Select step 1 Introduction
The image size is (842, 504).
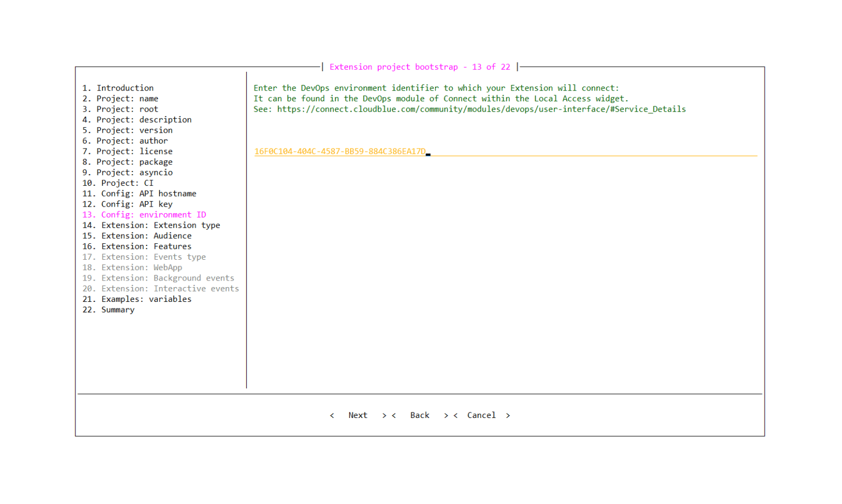(118, 88)
